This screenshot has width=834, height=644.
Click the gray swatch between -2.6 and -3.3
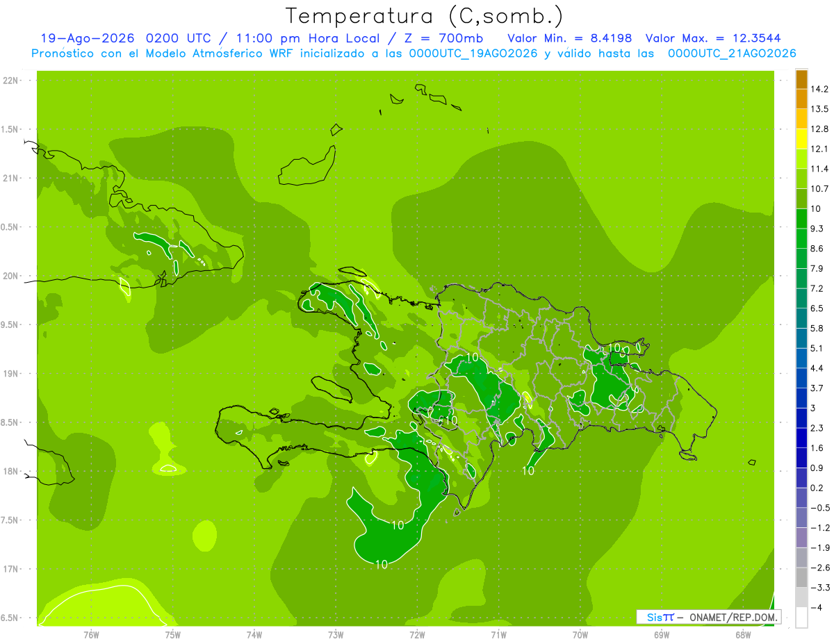tap(801, 577)
